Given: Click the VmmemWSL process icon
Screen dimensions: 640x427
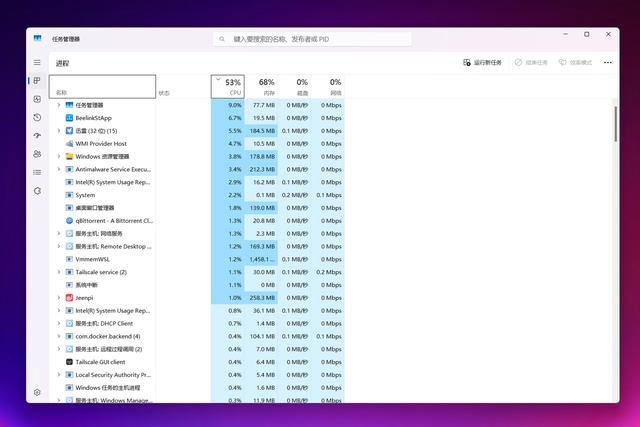Looking at the screenshot, I should coord(69,259).
